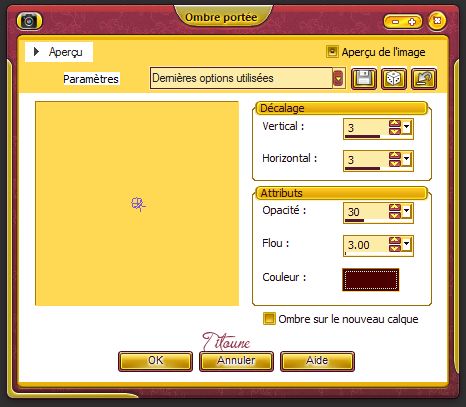This screenshot has width=466, height=407.
Task: Reset to defaults icon button
Action: point(424,79)
